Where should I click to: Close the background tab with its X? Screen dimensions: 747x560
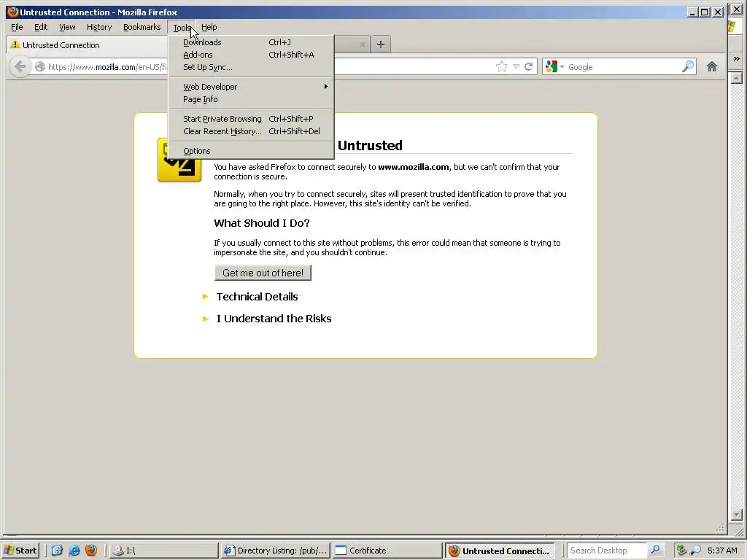[362, 44]
